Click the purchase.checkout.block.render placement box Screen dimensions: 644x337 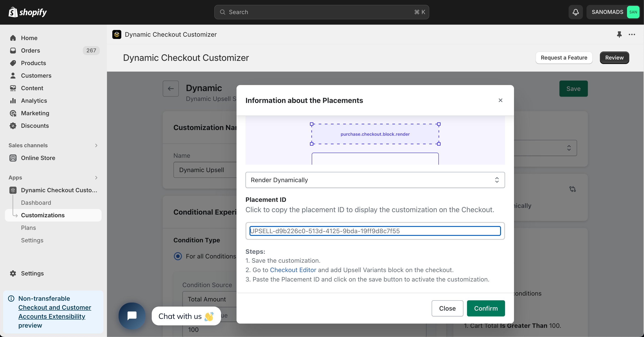coord(375,134)
